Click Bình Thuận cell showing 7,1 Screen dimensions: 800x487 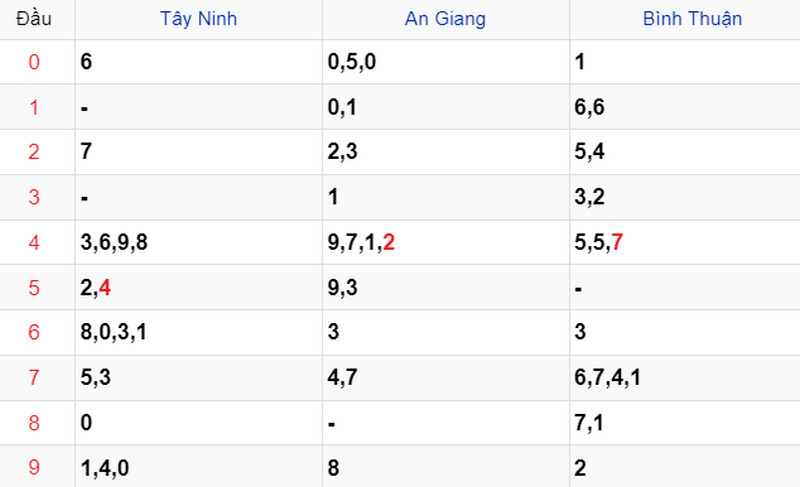(685, 423)
